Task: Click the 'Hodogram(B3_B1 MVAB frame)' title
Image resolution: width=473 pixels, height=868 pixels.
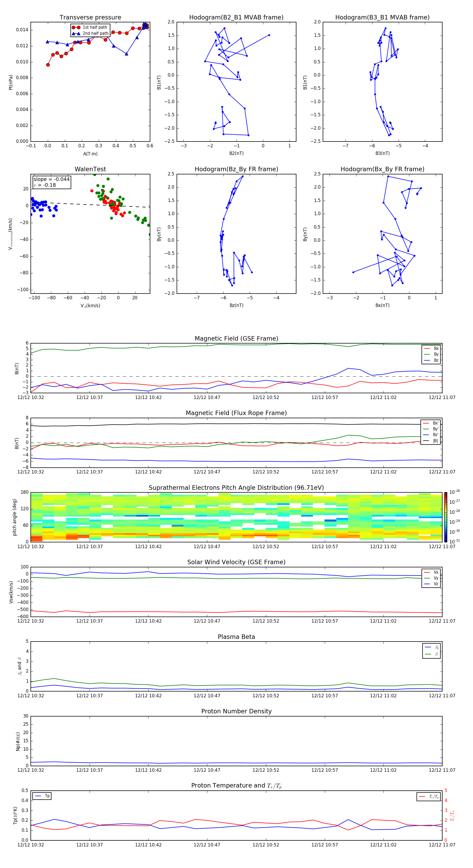Action: click(x=382, y=17)
